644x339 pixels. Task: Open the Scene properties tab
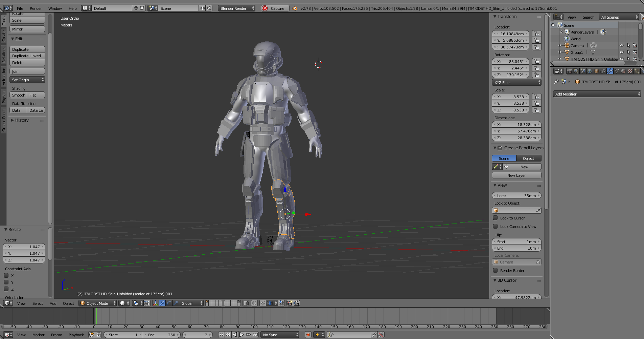pyautogui.click(x=583, y=71)
